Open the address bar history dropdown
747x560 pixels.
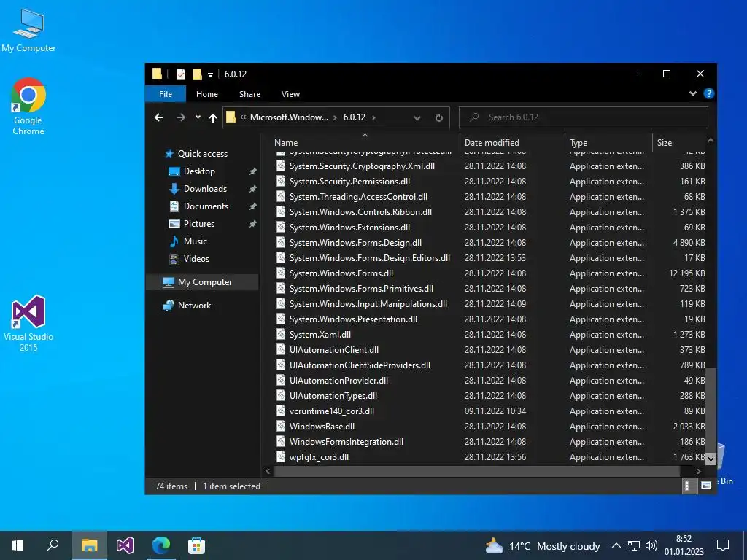tap(417, 117)
